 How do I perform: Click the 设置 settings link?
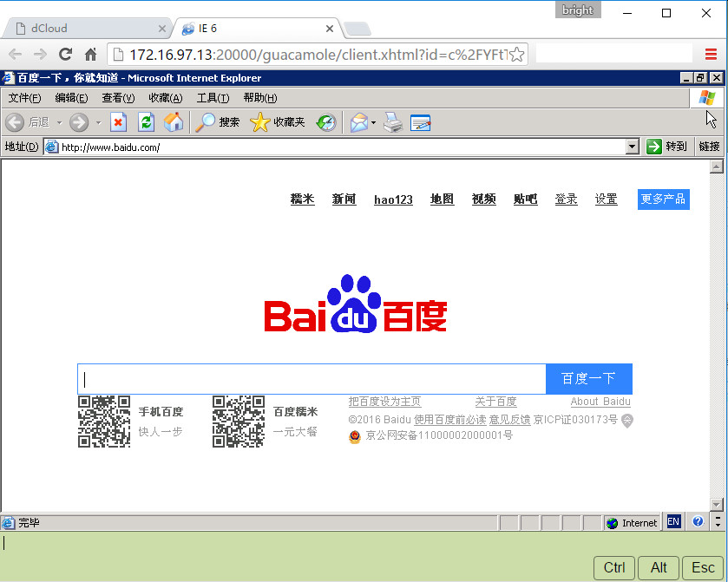pos(607,199)
